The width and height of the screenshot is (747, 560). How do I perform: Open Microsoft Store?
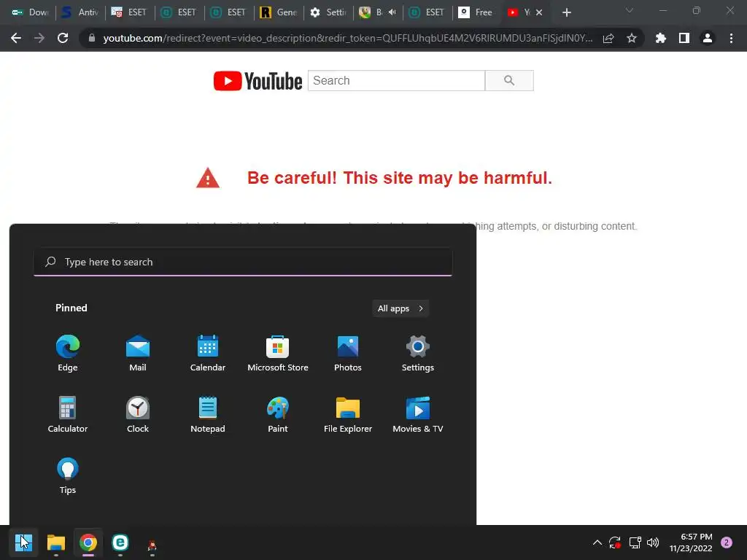[278, 353]
